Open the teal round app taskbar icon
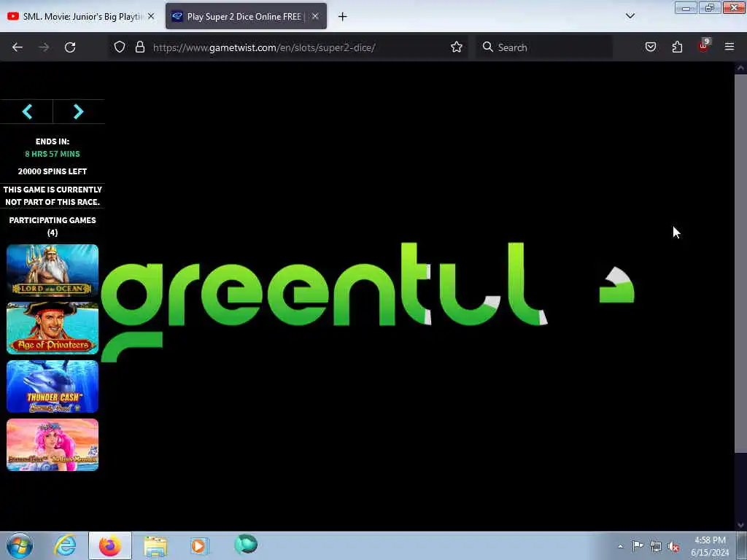This screenshot has height=560, width=747. [x=246, y=544]
